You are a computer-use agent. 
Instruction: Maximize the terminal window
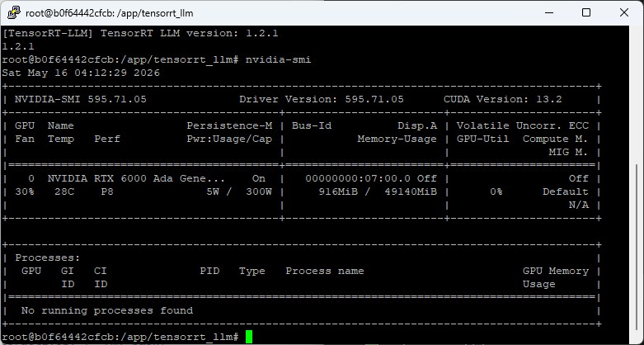tap(586, 12)
